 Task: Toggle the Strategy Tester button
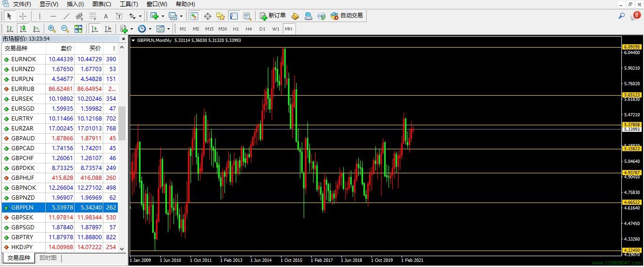click(x=247, y=16)
